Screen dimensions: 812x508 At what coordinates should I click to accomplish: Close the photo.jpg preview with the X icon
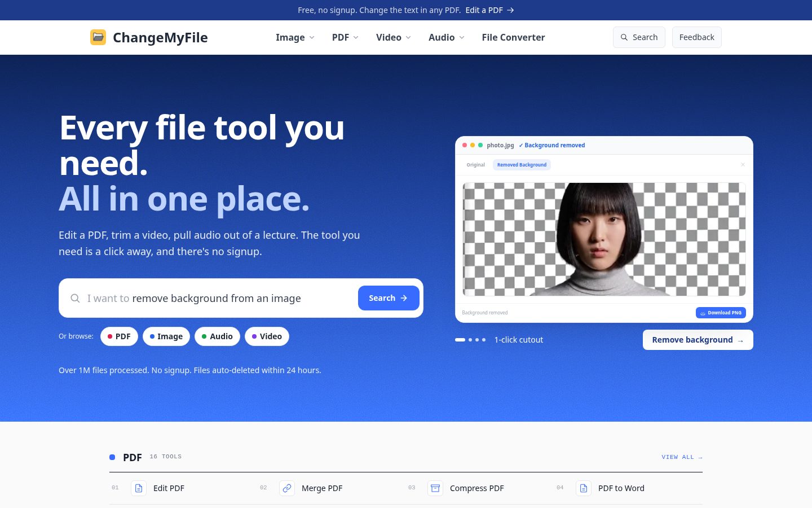coord(743,165)
